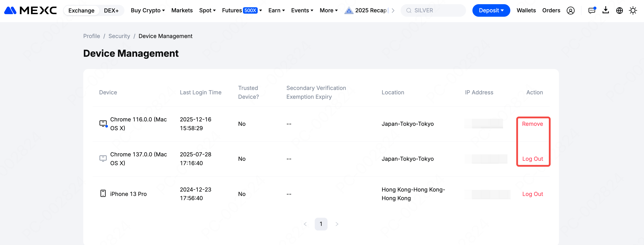The width and height of the screenshot is (644, 245).
Task: Click the search magnifier icon in search bar
Action: click(x=409, y=10)
